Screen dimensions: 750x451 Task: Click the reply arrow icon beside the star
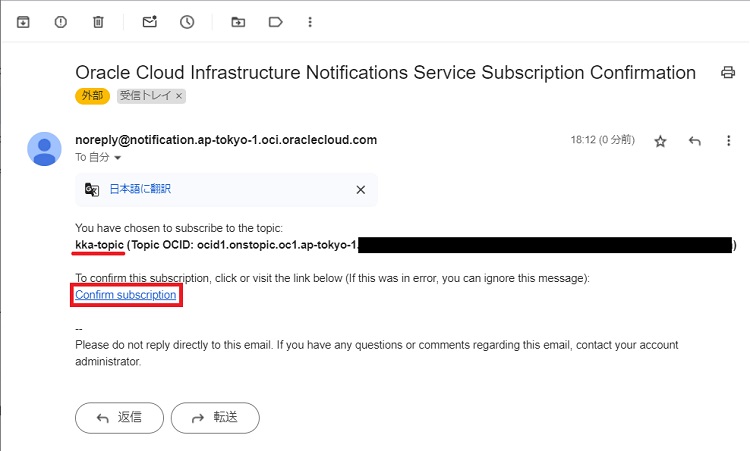[x=695, y=141]
